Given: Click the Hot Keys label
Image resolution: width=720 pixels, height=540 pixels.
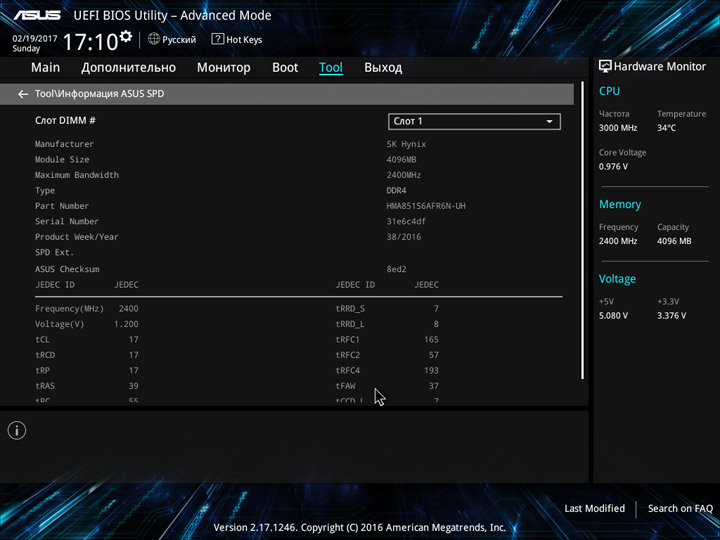Looking at the screenshot, I should pyautogui.click(x=244, y=39).
